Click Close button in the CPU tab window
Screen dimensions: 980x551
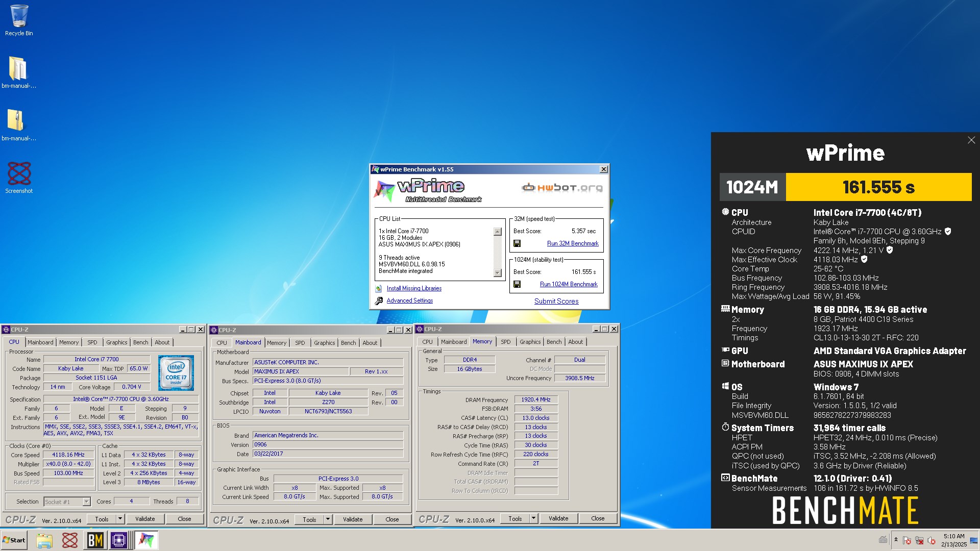click(x=184, y=519)
